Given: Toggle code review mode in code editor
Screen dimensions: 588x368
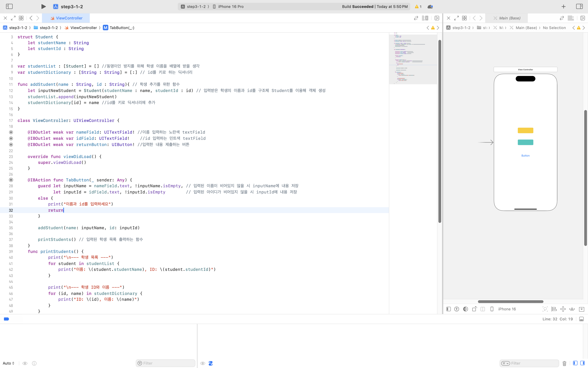Looking at the screenshot, I should [416, 18].
